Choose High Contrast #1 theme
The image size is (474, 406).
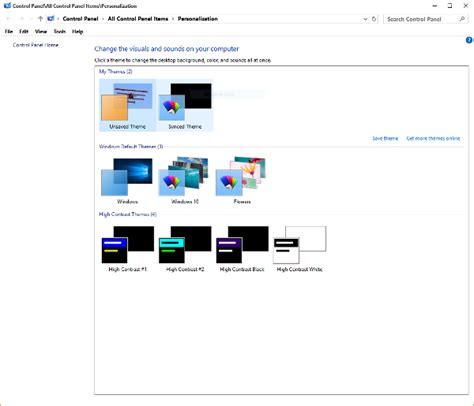click(127, 249)
